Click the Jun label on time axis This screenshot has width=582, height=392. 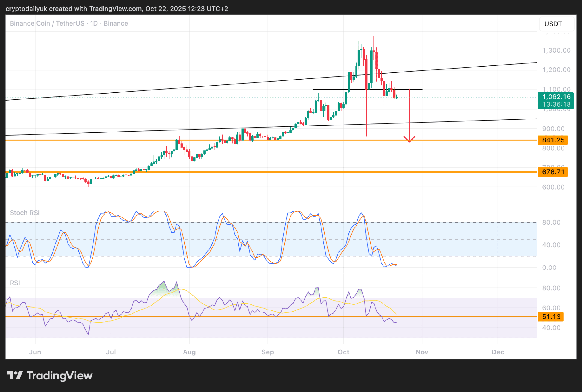point(35,352)
